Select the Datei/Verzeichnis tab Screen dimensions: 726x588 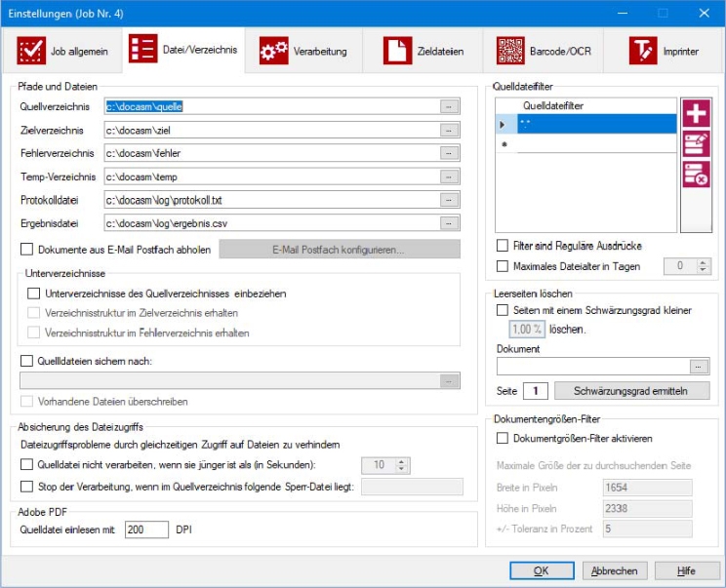click(183, 49)
